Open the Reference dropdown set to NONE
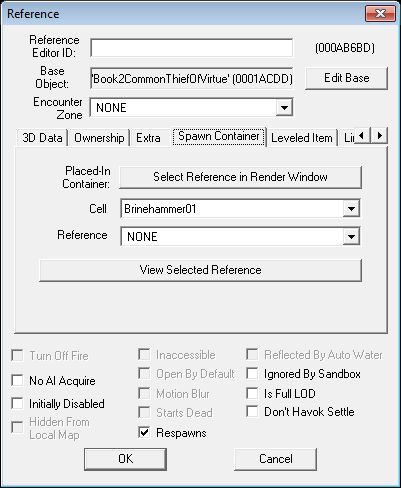The height and width of the screenshot is (488, 401). click(x=351, y=236)
